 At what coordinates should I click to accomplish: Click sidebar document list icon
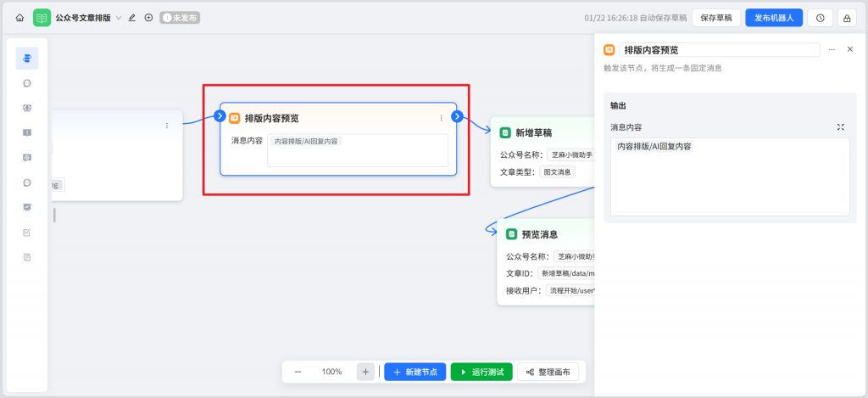pyautogui.click(x=27, y=257)
